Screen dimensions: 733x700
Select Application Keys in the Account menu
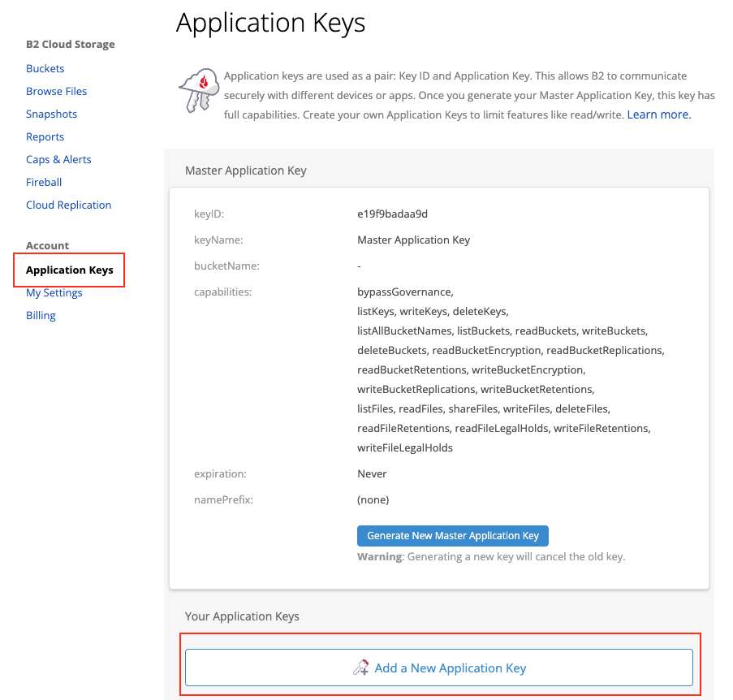(x=70, y=270)
